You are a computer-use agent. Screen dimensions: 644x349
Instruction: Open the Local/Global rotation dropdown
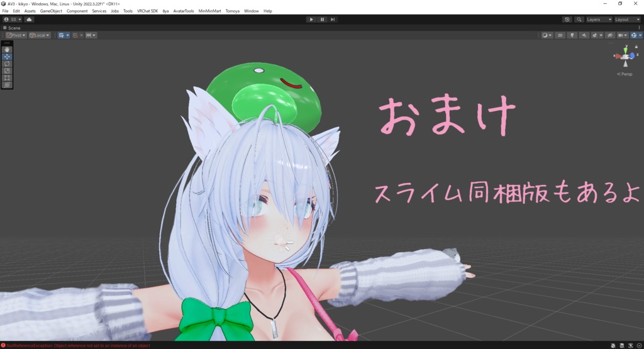click(x=40, y=35)
